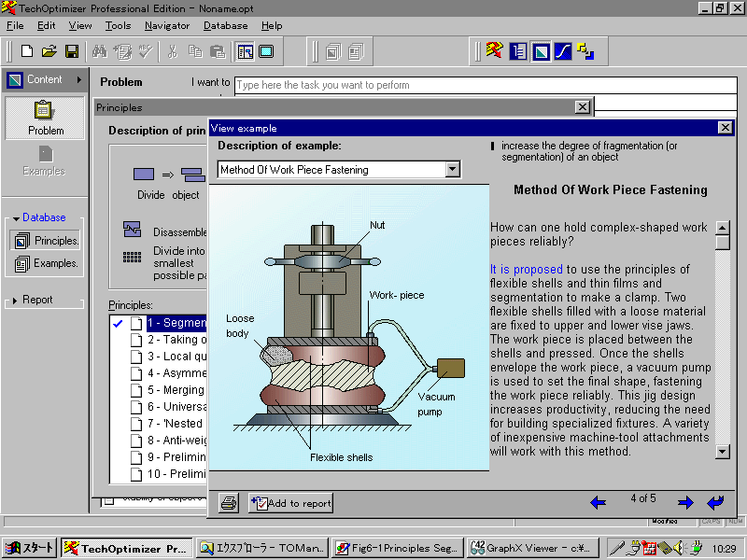Click the Paste clipboard icon

218,51
